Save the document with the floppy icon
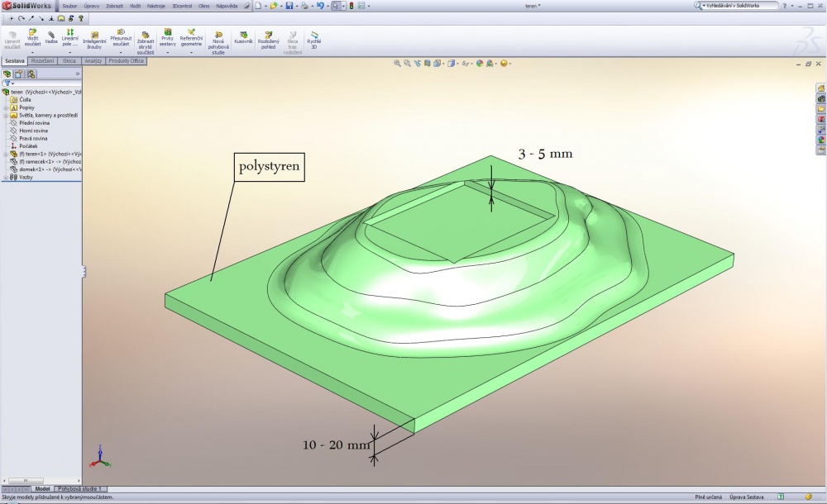This screenshot has height=504, width=827. click(x=289, y=6)
